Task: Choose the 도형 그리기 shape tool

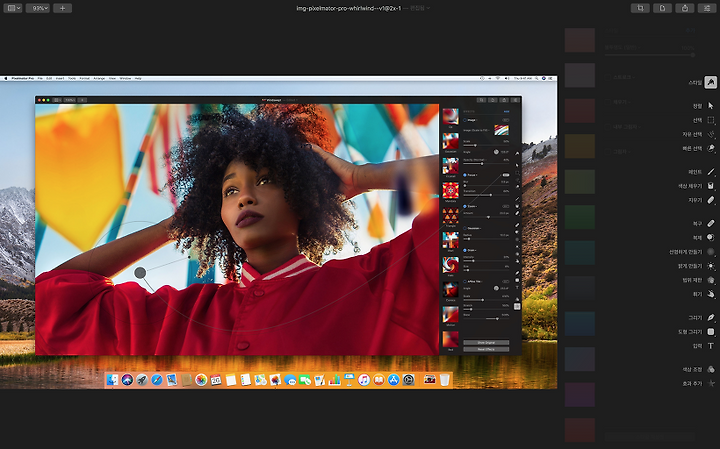Action: pyautogui.click(x=711, y=331)
